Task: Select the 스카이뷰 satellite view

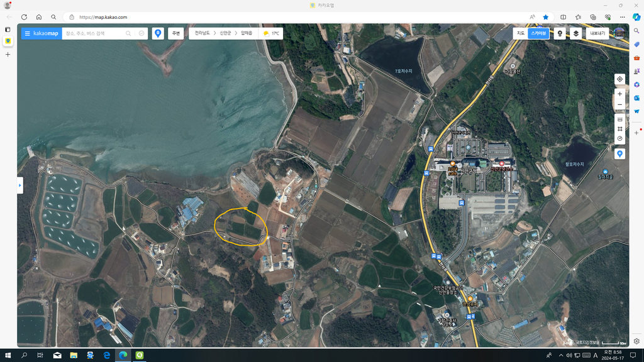Action: 538,33
